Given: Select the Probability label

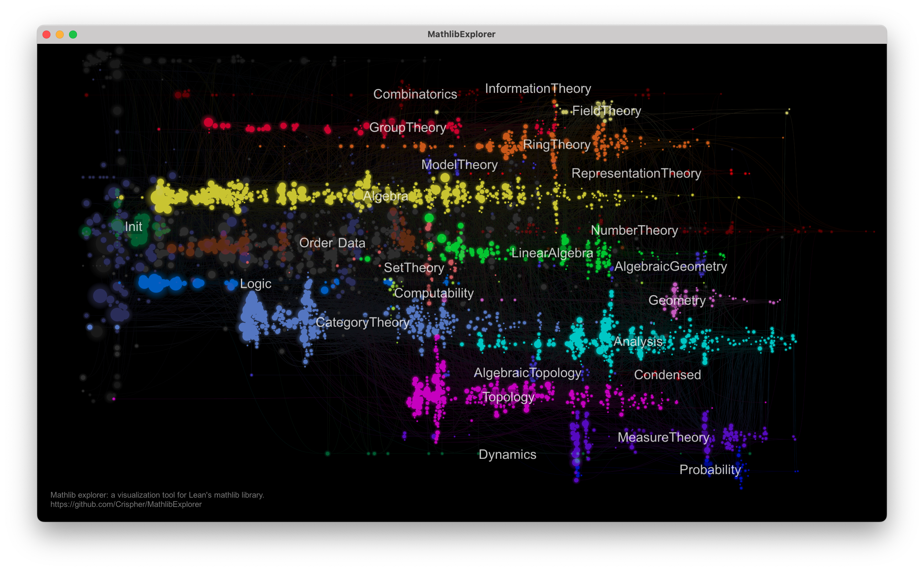Looking at the screenshot, I should [710, 470].
